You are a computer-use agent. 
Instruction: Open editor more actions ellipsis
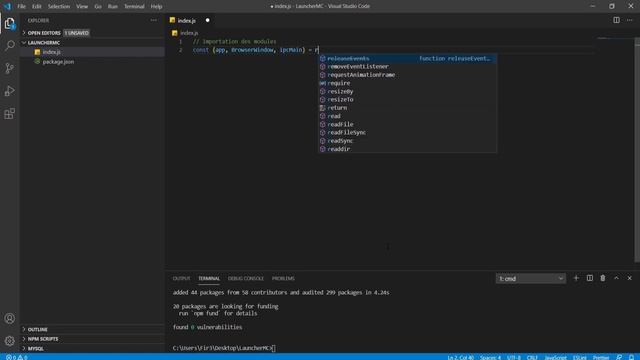(x=629, y=20)
